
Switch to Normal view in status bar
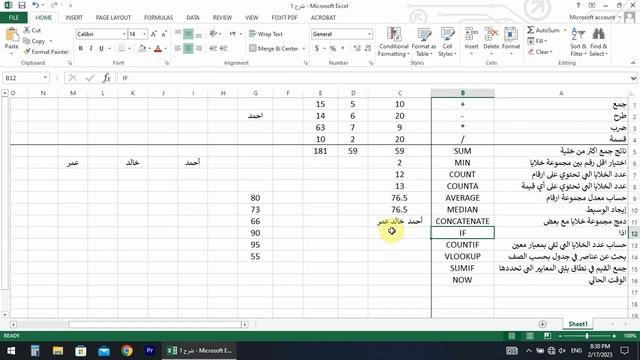tap(511, 336)
